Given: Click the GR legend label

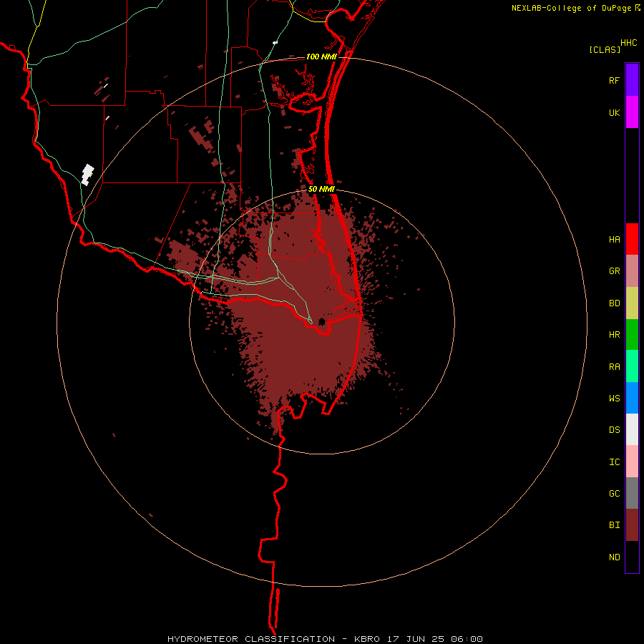Looking at the screenshot, I should pyautogui.click(x=614, y=271).
